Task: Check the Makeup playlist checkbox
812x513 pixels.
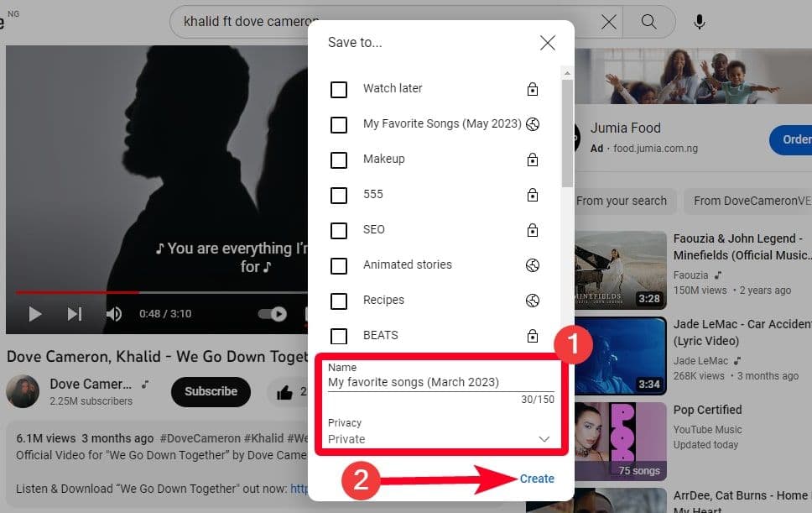Action: point(339,160)
